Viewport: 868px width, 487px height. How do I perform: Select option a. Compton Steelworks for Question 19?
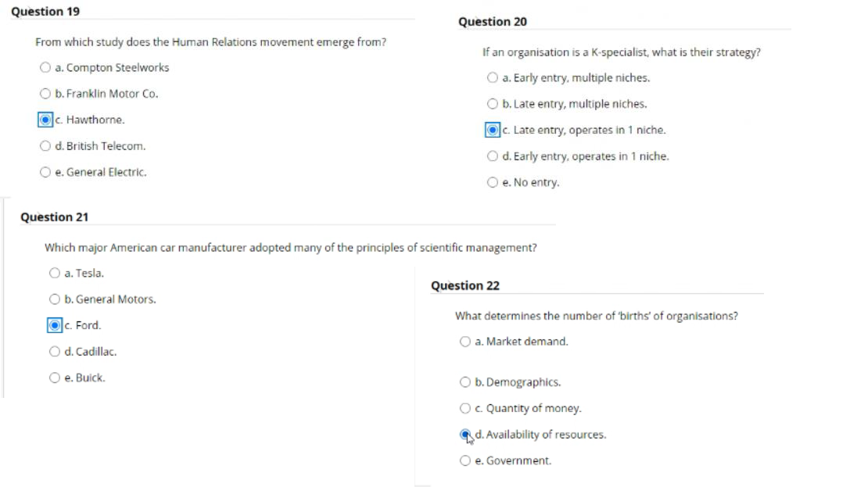[45, 66]
